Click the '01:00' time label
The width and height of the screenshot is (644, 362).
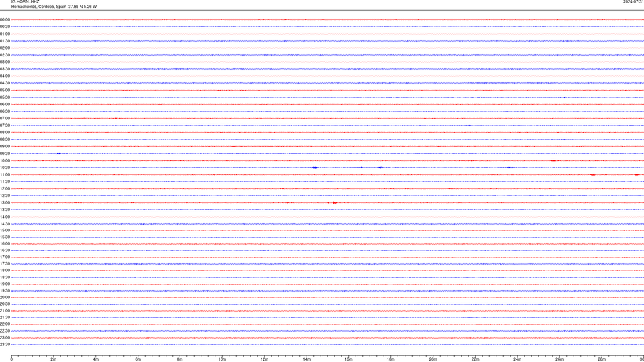[5, 34]
